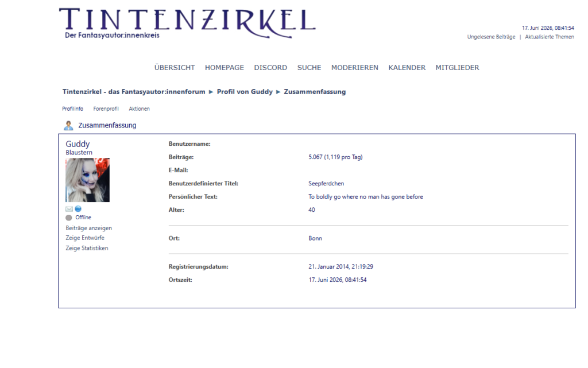
Task: Click the Seepferdchen title value
Action: point(326,184)
